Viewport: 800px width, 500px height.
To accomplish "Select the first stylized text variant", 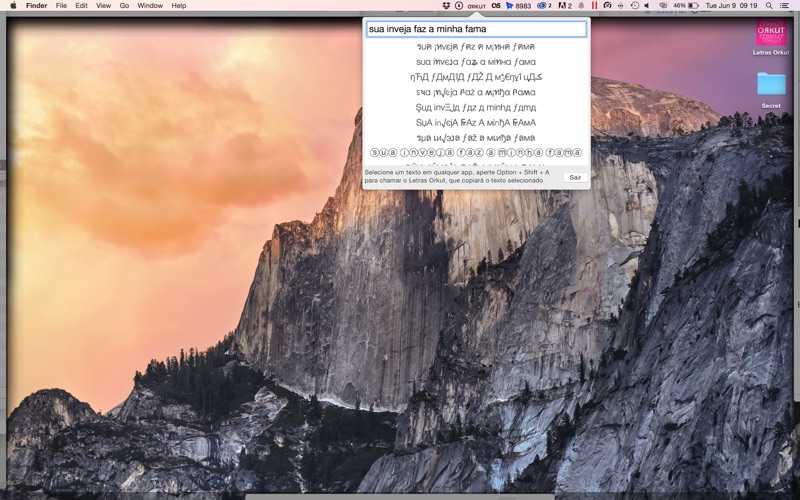I will [x=476, y=47].
